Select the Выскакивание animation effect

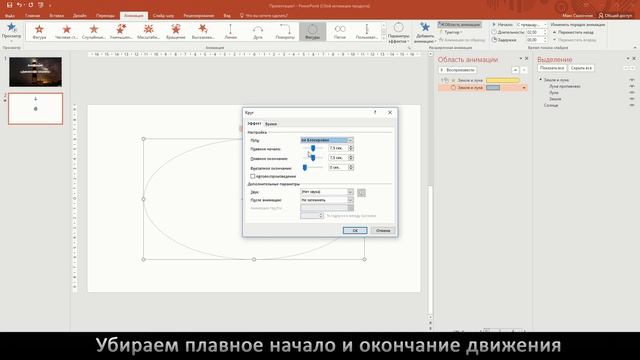point(203,32)
